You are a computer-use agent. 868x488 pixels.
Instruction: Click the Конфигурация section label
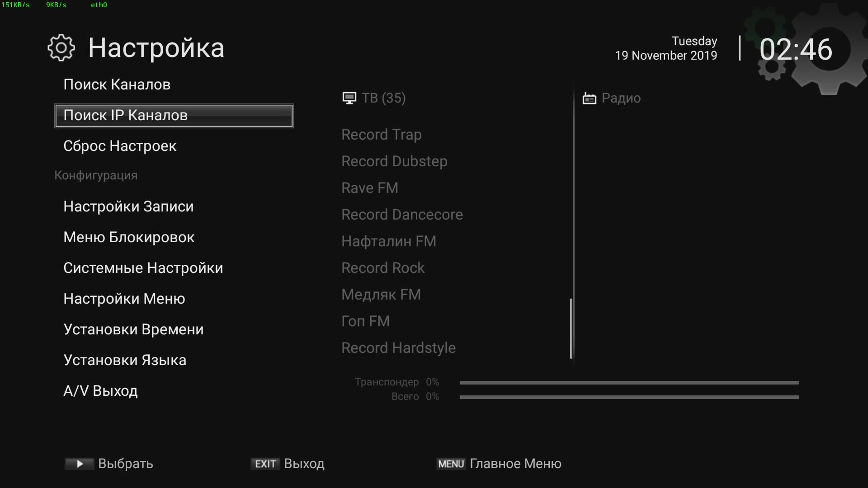click(96, 175)
